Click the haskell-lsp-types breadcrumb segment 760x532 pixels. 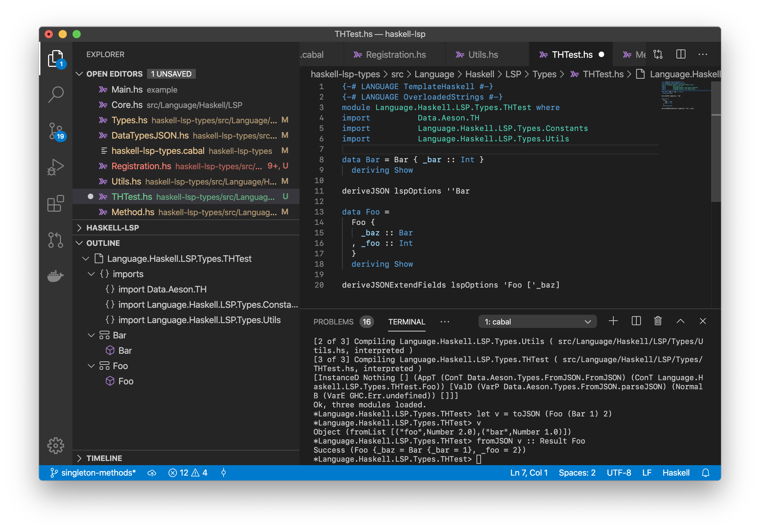(345, 74)
